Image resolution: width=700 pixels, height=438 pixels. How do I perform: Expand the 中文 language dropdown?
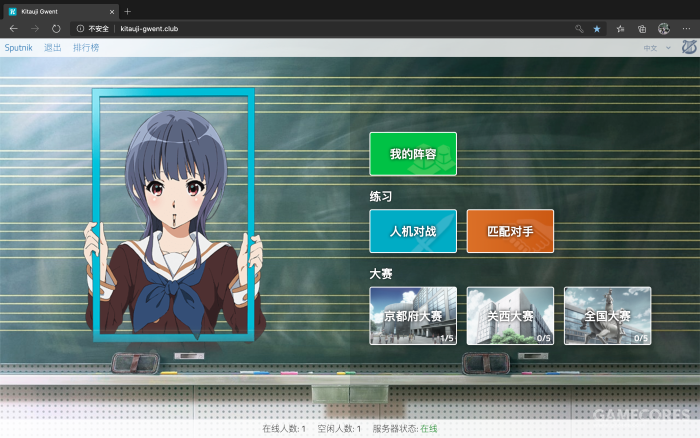coord(657,48)
